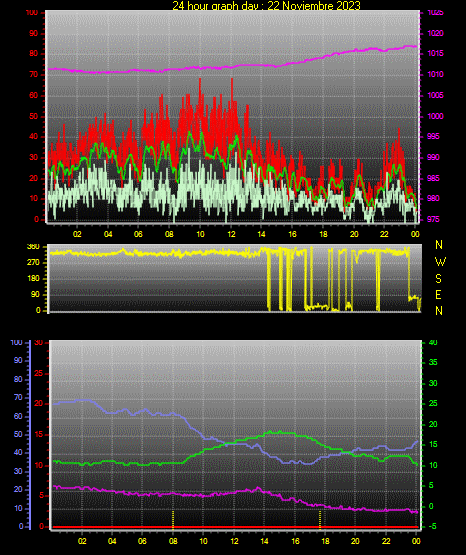Click the 02 hour label on wind graph
This screenshot has width=466, height=555.
(77, 234)
